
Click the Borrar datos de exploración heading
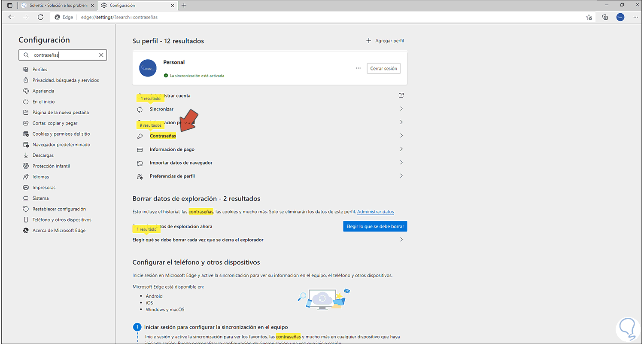(196, 199)
